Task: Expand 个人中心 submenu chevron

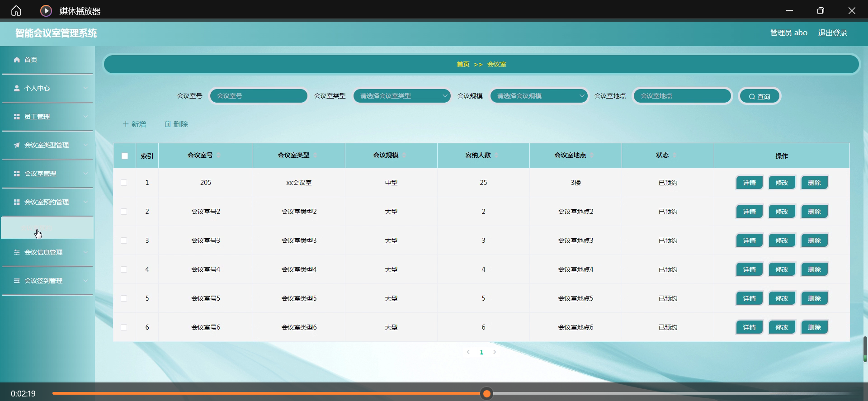Action: 85,88
